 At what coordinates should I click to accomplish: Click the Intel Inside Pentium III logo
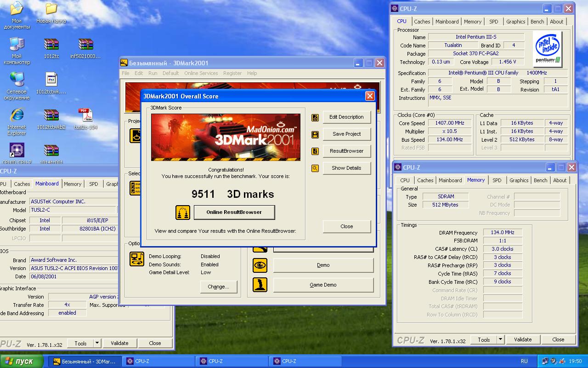pos(548,49)
